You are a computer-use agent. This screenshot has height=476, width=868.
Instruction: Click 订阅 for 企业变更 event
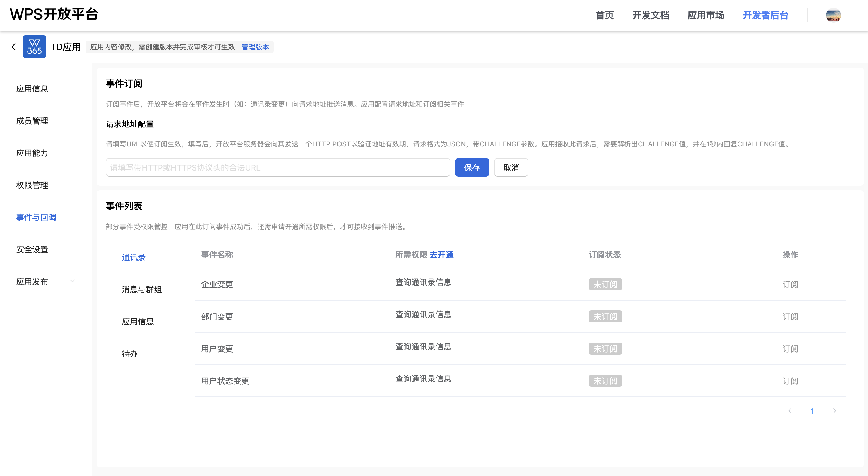coord(790,284)
